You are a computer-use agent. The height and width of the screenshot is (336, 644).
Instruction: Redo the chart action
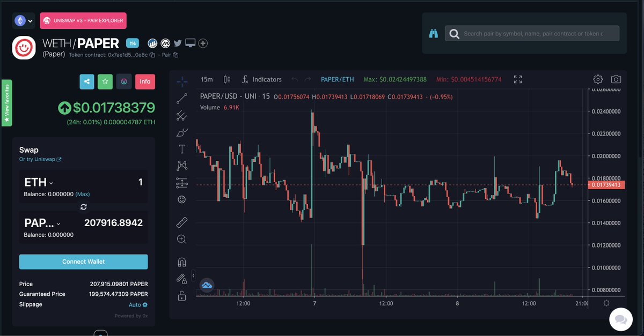(x=308, y=79)
